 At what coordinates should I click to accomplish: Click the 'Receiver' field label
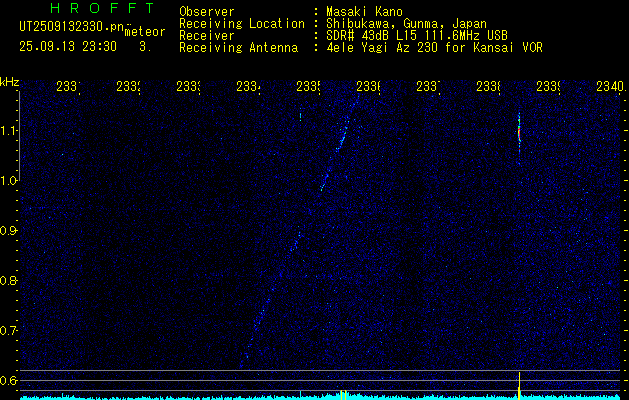[x=207, y=36]
